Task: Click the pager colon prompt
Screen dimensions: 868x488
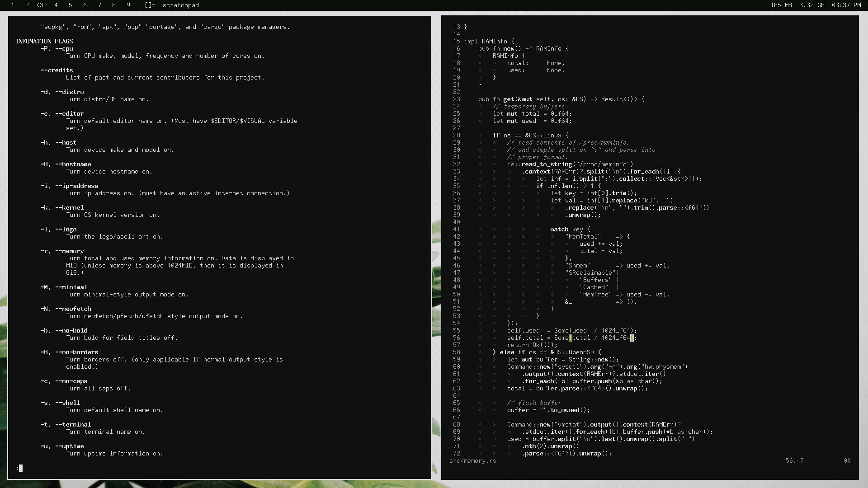Action: (18, 468)
